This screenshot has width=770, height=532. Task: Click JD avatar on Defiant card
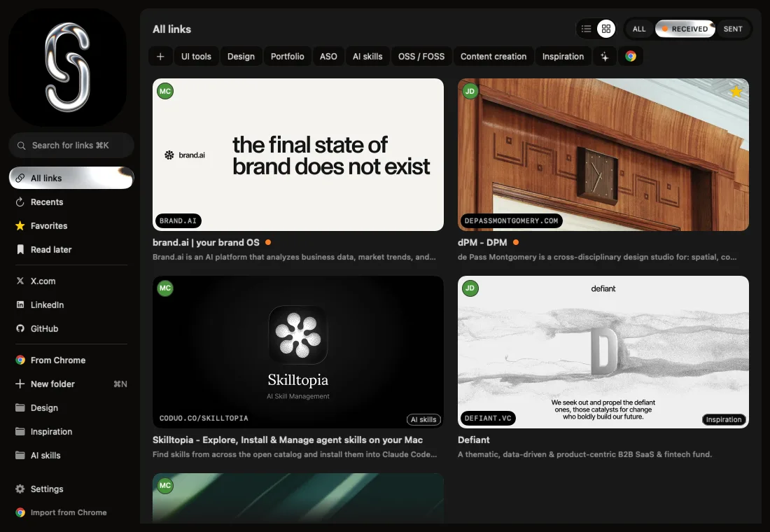pyautogui.click(x=470, y=288)
